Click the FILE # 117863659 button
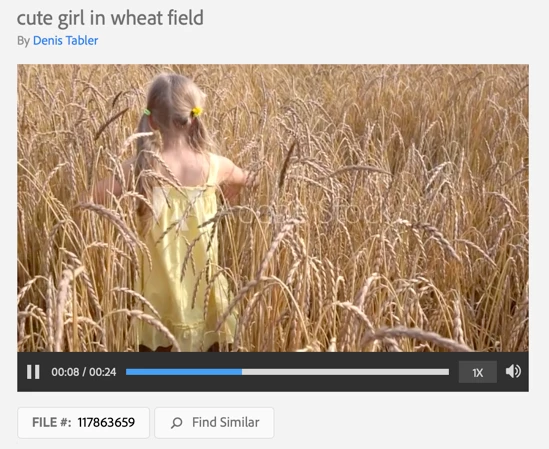 [x=83, y=422]
